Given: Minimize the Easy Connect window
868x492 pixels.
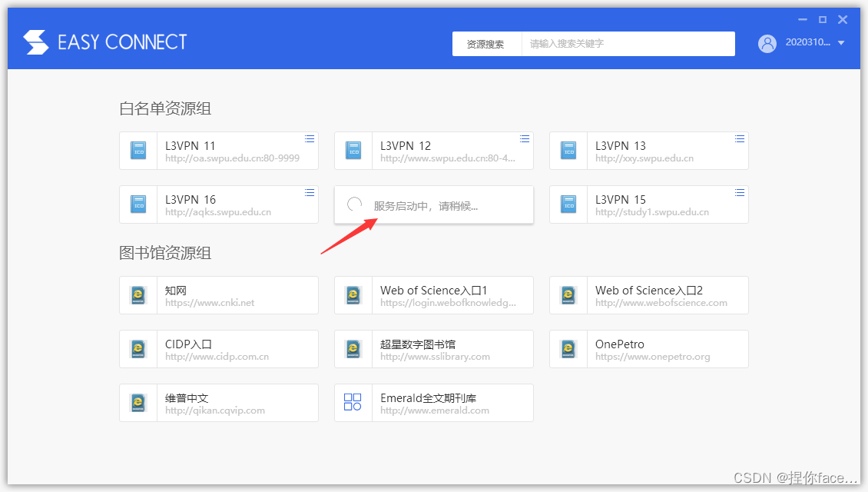Looking at the screenshot, I should tap(802, 19).
